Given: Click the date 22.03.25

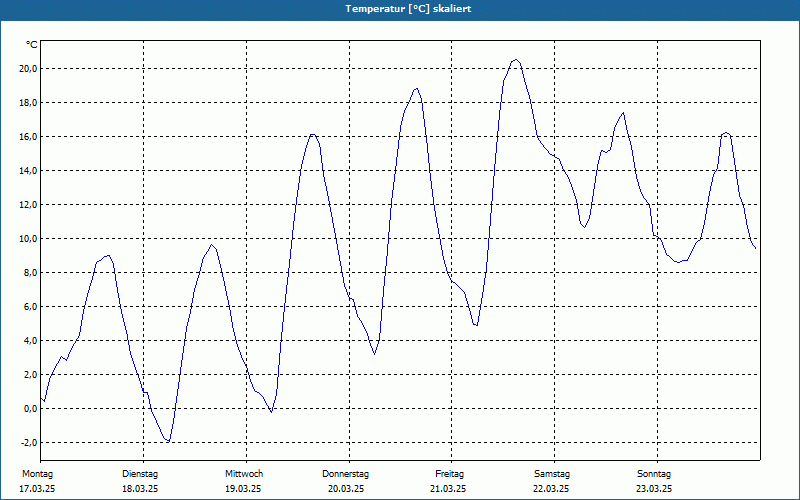Looking at the screenshot, I should 551,489.
